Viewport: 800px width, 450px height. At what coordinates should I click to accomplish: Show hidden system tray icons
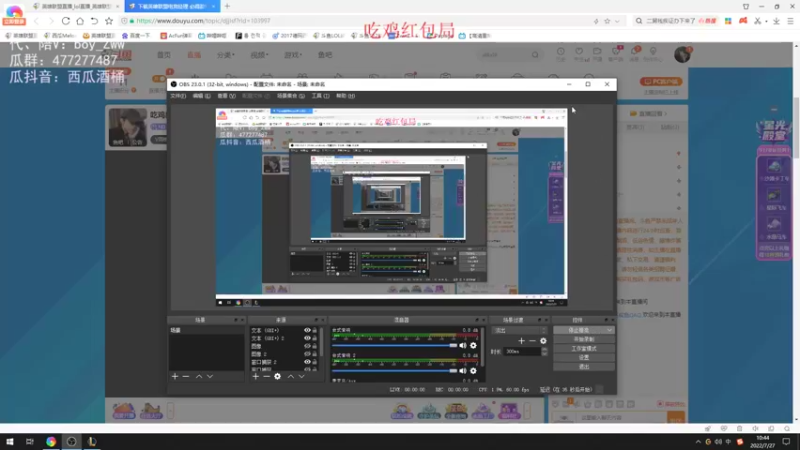698,442
